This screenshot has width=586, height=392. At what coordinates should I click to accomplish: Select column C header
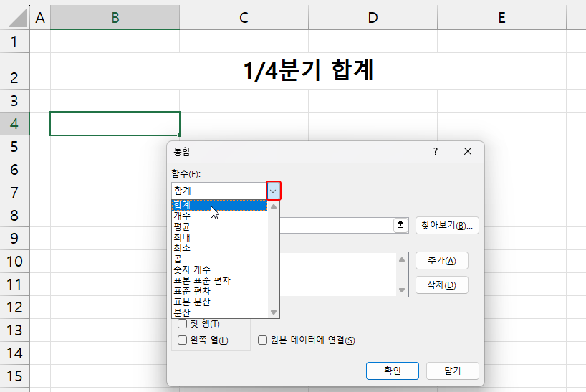244,18
